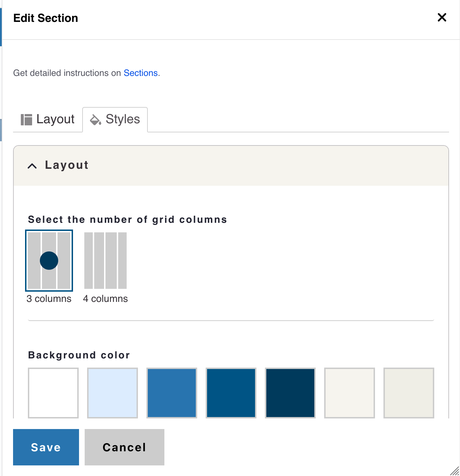Choose the light blue background swatch
The width and height of the screenshot is (460, 476).
pos(113,393)
